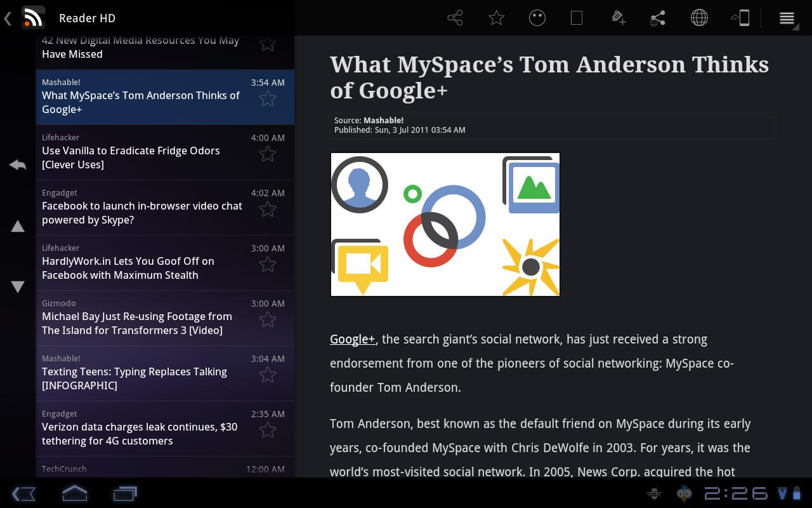Screen dimensions: 812x508
Task: Tap the Android system Home button
Action: [x=74, y=493]
